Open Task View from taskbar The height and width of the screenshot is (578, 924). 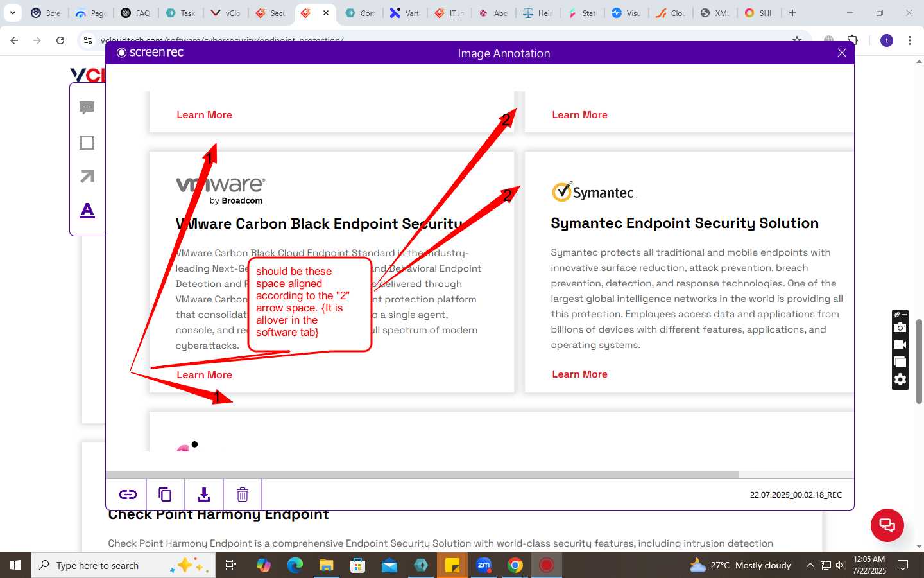tap(231, 565)
